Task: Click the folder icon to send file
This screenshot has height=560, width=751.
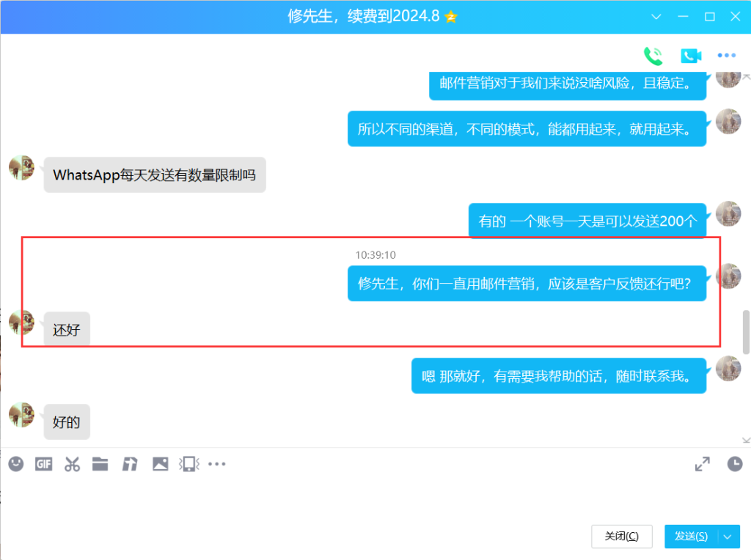Action: [x=100, y=463]
